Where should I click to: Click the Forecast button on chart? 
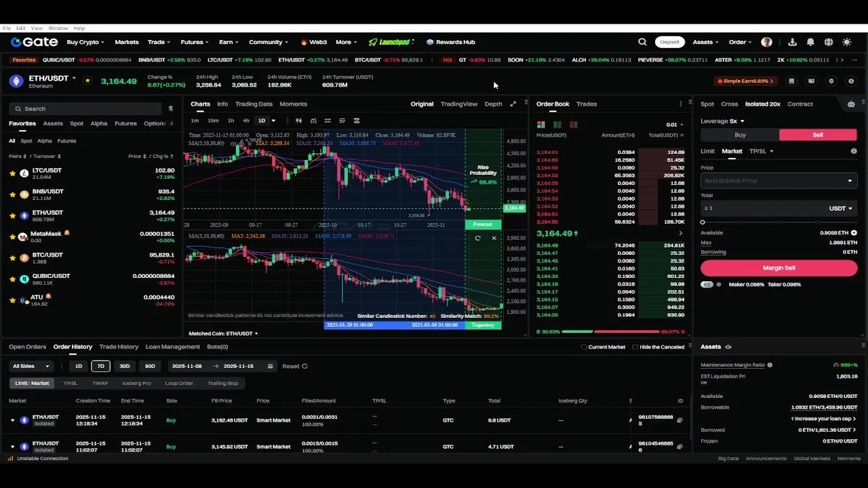coord(483,224)
